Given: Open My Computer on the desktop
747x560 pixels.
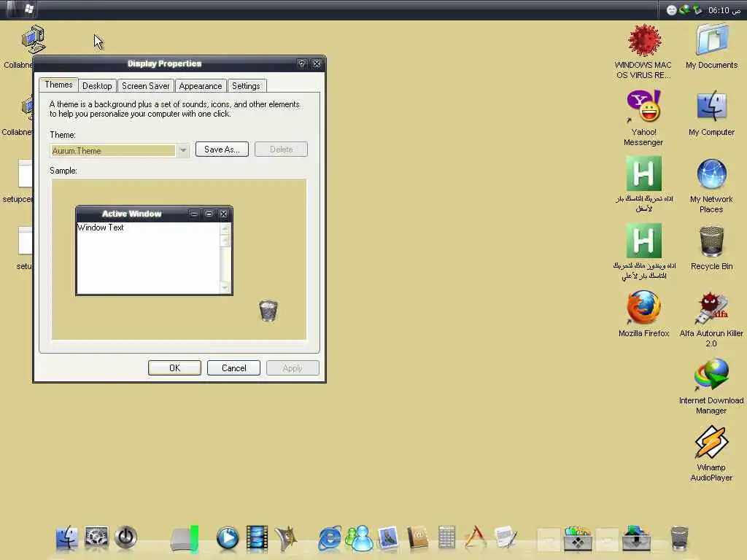Looking at the screenshot, I should coord(712,113).
